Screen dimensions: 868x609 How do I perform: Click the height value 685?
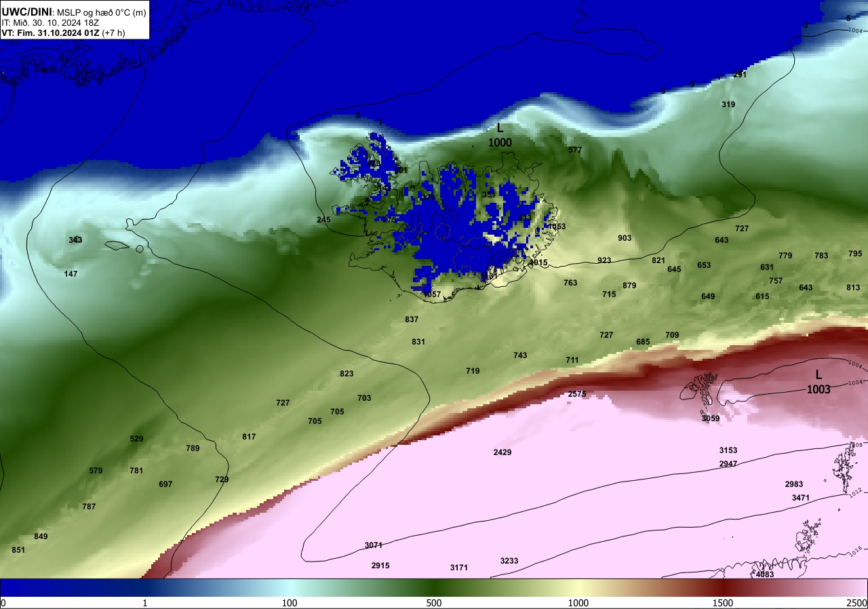[x=643, y=342]
